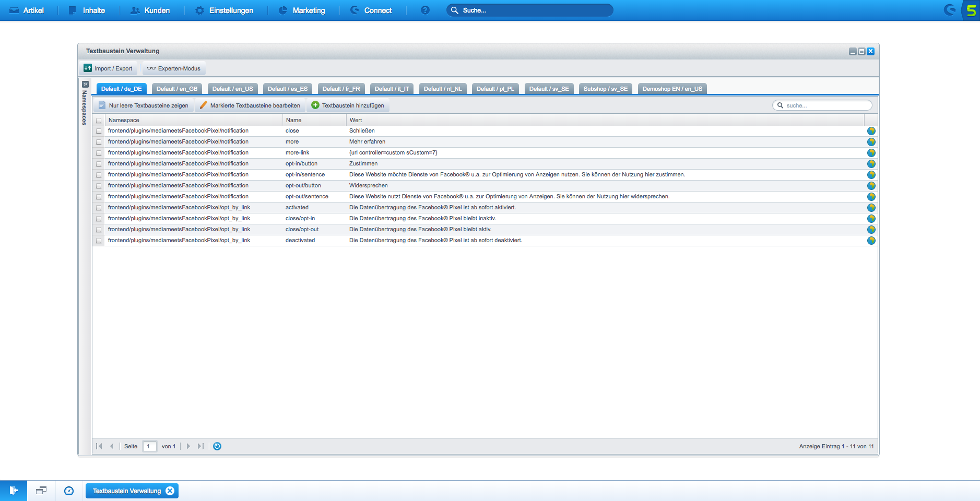Switch to Demoshop EN / en_US tab
This screenshot has width=980, height=501.
(x=672, y=89)
